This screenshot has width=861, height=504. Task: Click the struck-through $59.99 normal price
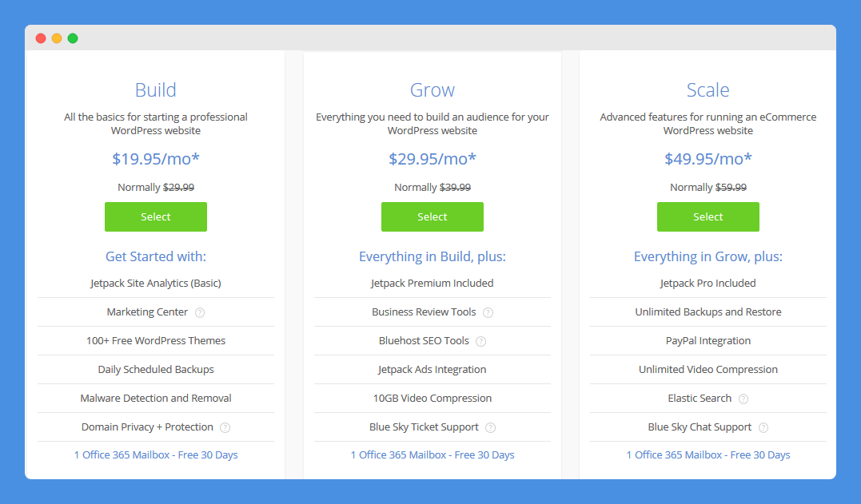(x=731, y=188)
